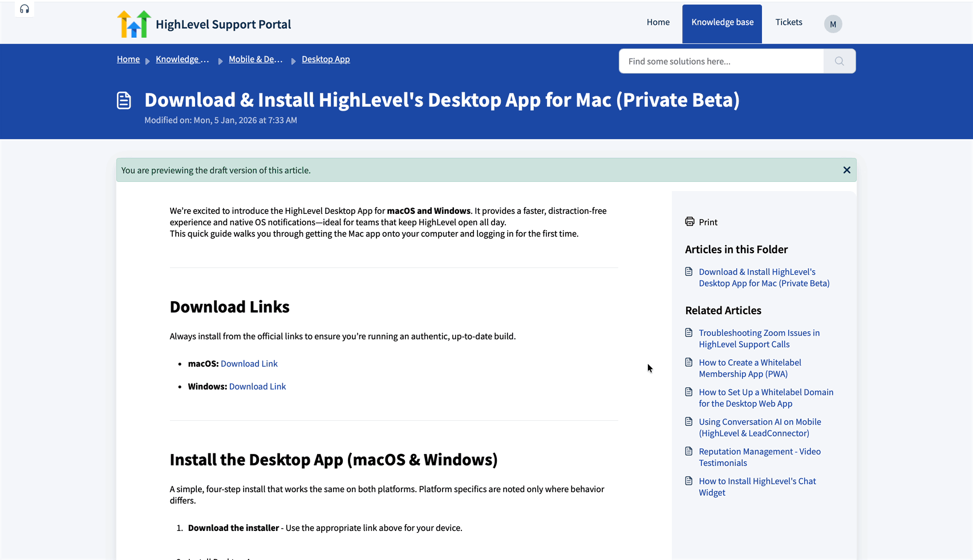Click the headphones icon at top-left corner
The width and height of the screenshot is (973, 560).
coord(25,9)
